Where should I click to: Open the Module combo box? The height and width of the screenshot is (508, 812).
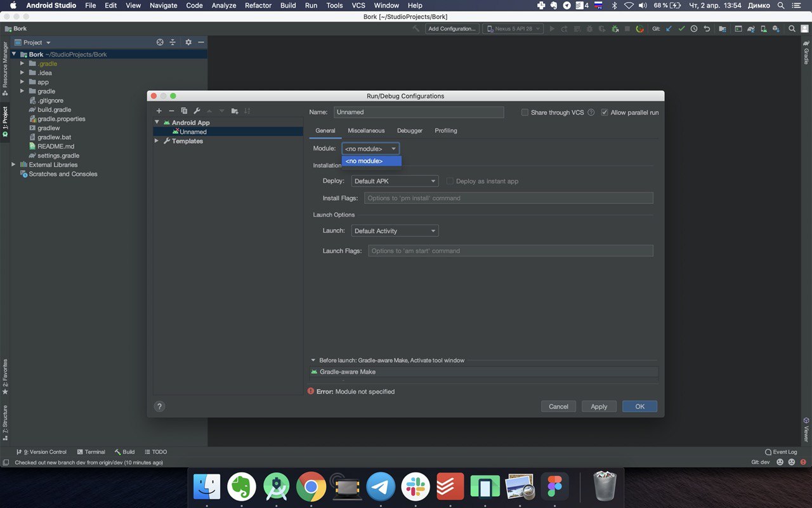(370, 149)
